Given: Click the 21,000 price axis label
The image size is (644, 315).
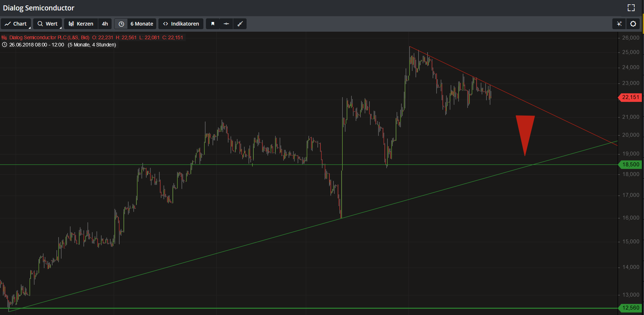Looking at the screenshot, I should coord(631,117).
